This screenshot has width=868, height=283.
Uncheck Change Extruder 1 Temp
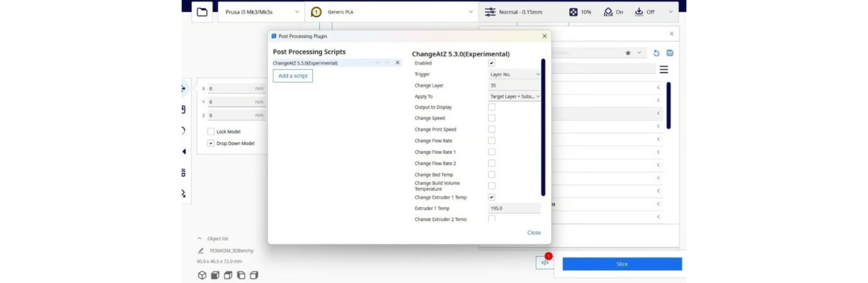491,197
